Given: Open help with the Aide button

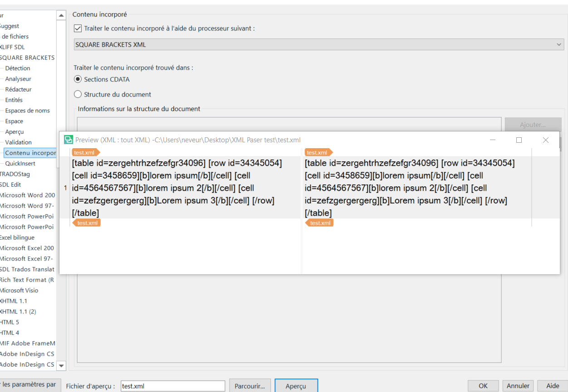Looking at the screenshot, I should click(553, 386).
